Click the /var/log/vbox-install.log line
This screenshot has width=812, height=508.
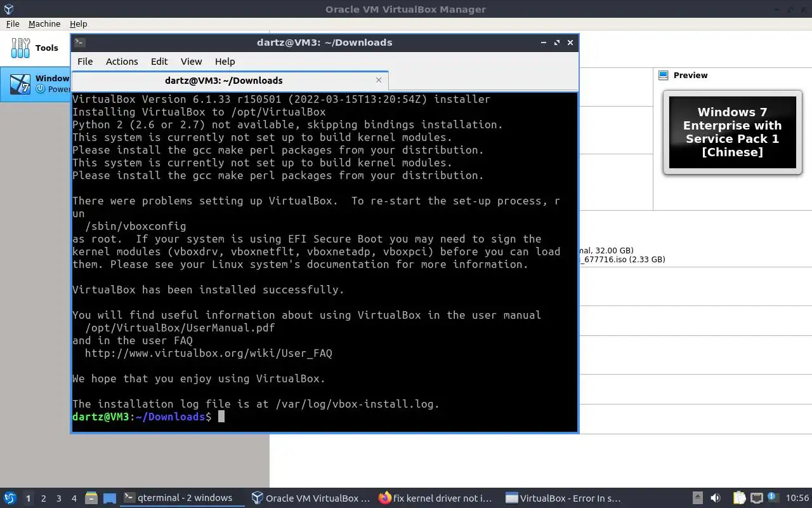(256, 404)
